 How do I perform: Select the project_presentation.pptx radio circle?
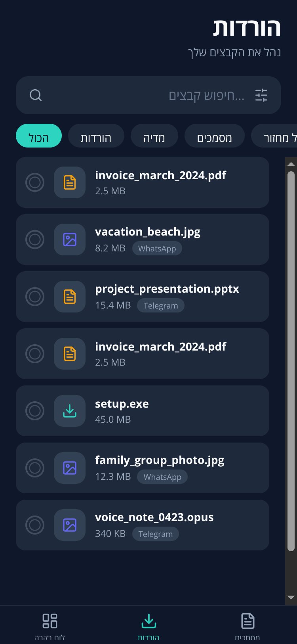(x=35, y=297)
